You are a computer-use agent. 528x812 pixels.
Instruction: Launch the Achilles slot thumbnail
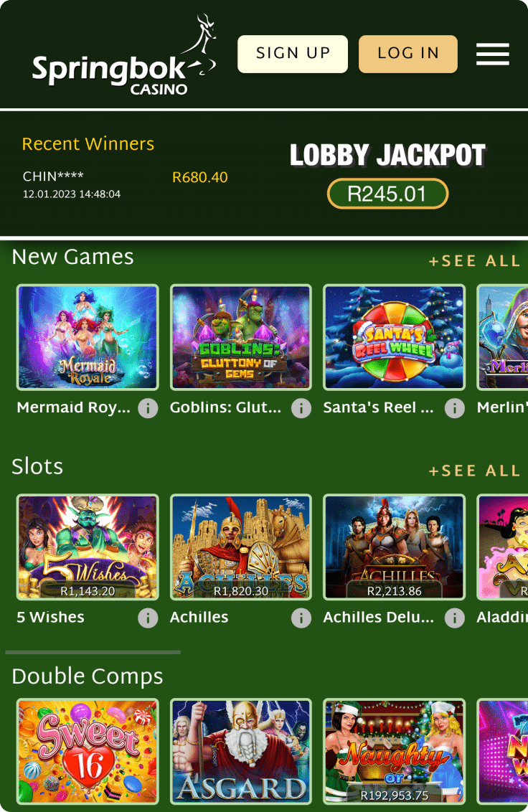click(x=241, y=547)
